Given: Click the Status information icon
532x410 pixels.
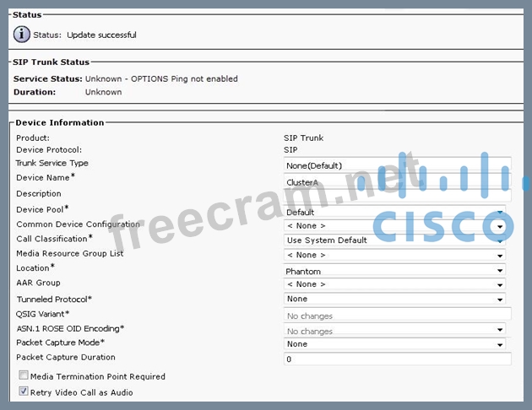Looking at the screenshot, I should [x=22, y=35].
